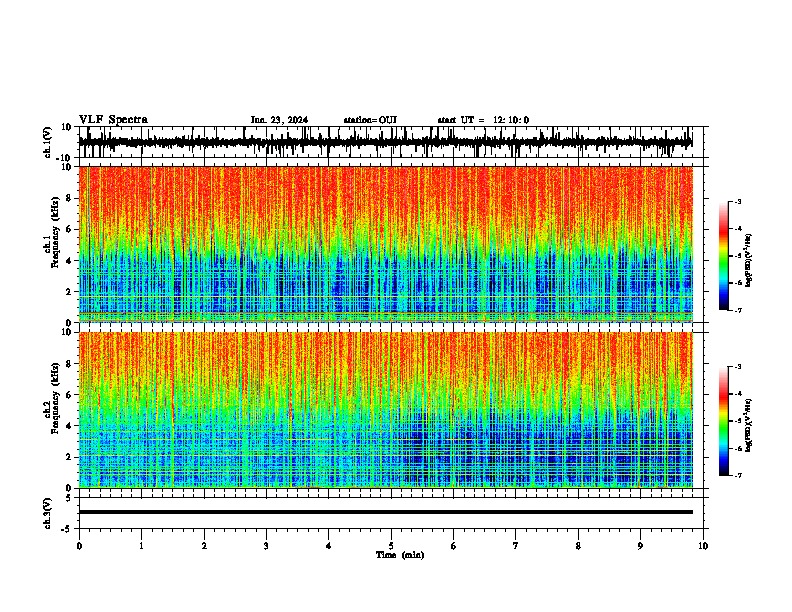Click the '5' tick on ch.3 axis

tap(69, 498)
